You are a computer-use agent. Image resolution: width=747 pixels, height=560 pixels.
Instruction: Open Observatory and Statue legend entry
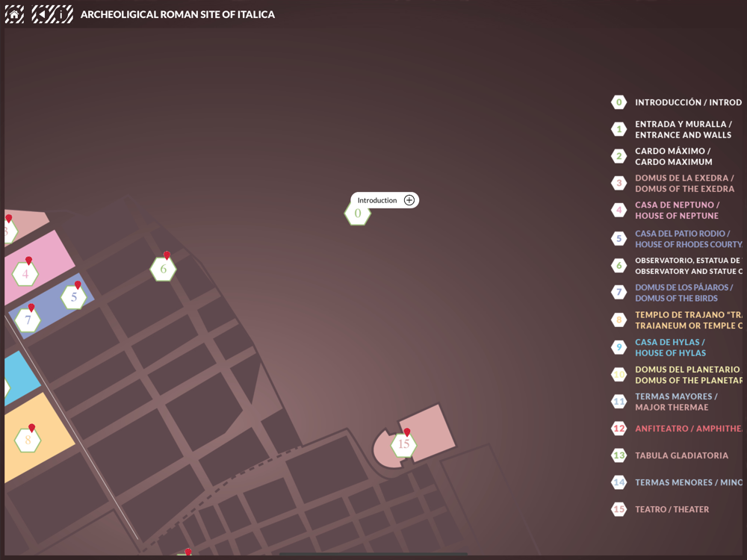pyautogui.click(x=677, y=266)
